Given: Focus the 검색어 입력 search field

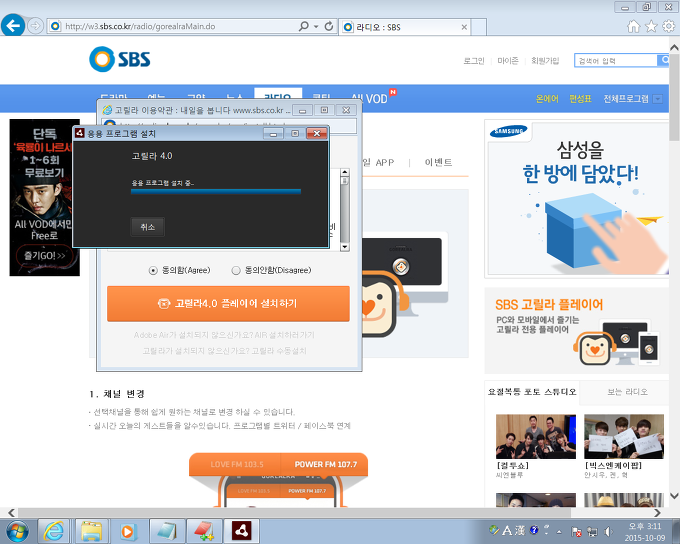Looking at the screenshot, I should (x=615, y=61).
